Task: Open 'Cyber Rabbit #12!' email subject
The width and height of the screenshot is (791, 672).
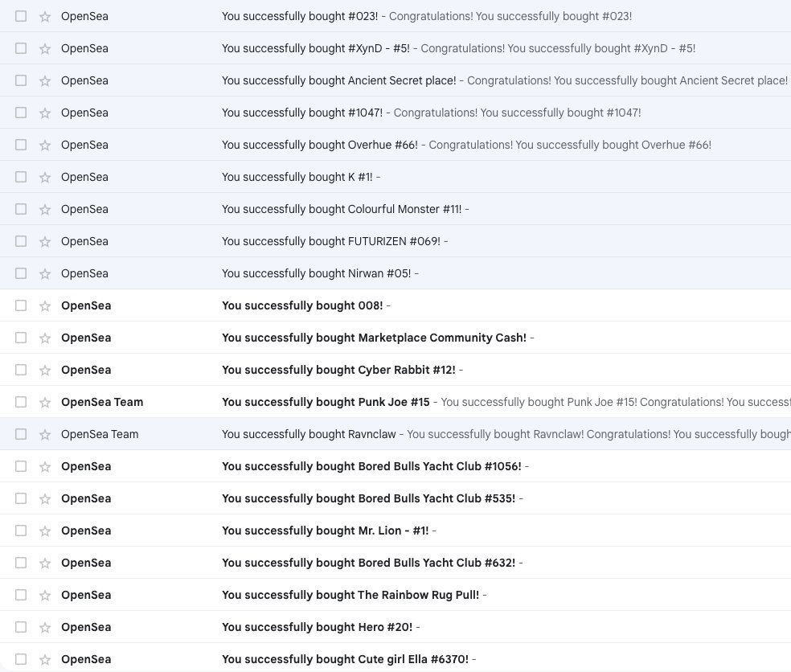Action: pos(338,370)
